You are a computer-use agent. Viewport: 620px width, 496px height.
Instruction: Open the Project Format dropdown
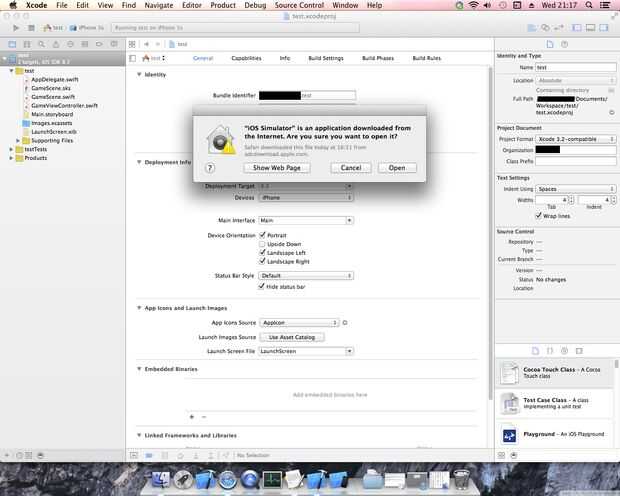576,139
